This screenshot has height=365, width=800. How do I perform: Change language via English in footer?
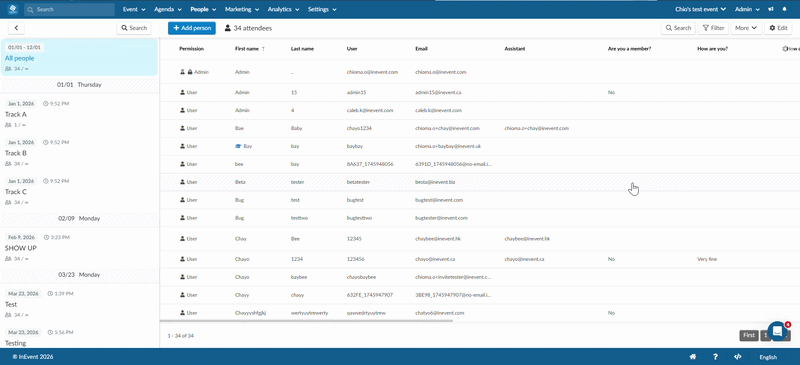click(768, 357)
